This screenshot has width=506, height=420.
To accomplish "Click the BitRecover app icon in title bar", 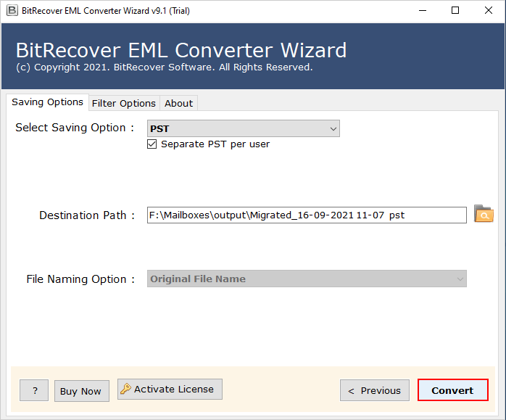I will coord(12,11).
